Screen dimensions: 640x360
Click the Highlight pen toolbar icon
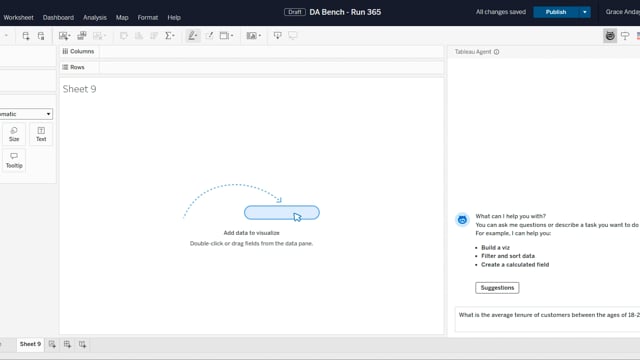click(193, 36)
